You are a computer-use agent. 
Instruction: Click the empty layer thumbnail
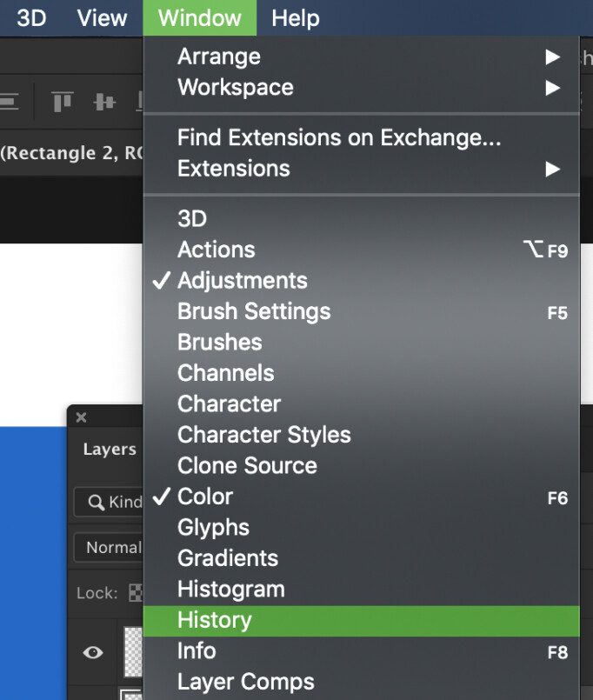tap(133, 652)
